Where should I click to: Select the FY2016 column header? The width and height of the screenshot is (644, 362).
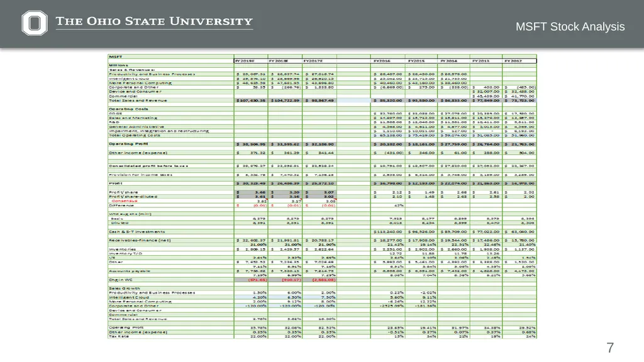387,61
